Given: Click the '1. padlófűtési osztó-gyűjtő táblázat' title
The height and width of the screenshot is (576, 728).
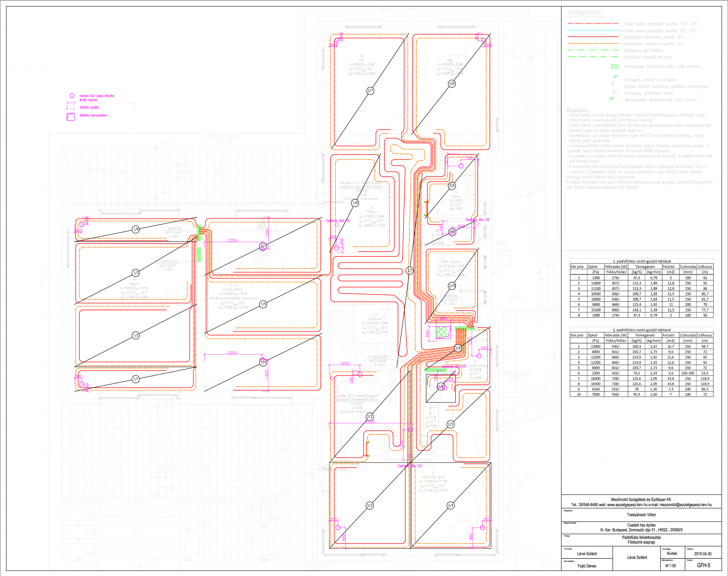Looking at the screenshot, I should [x=642, y=261].
